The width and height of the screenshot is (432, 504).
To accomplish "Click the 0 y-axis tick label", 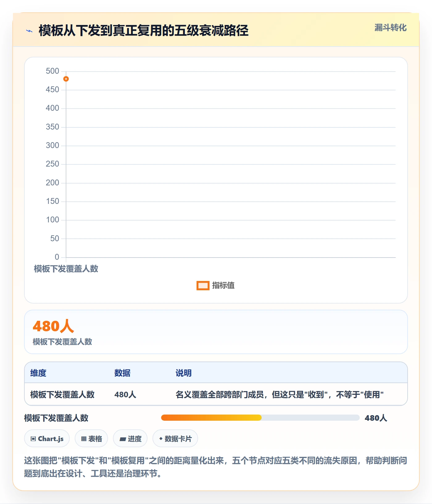I will point(57,257).
